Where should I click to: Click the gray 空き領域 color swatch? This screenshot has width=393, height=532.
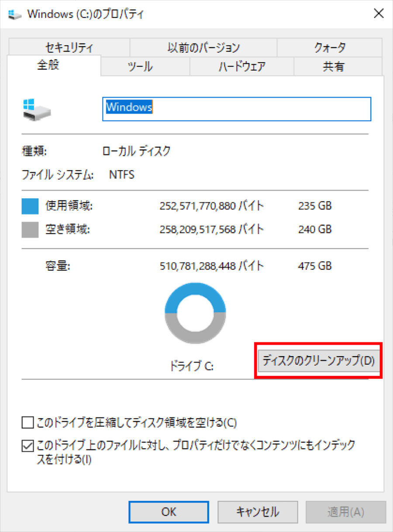[x=30, y=229]
